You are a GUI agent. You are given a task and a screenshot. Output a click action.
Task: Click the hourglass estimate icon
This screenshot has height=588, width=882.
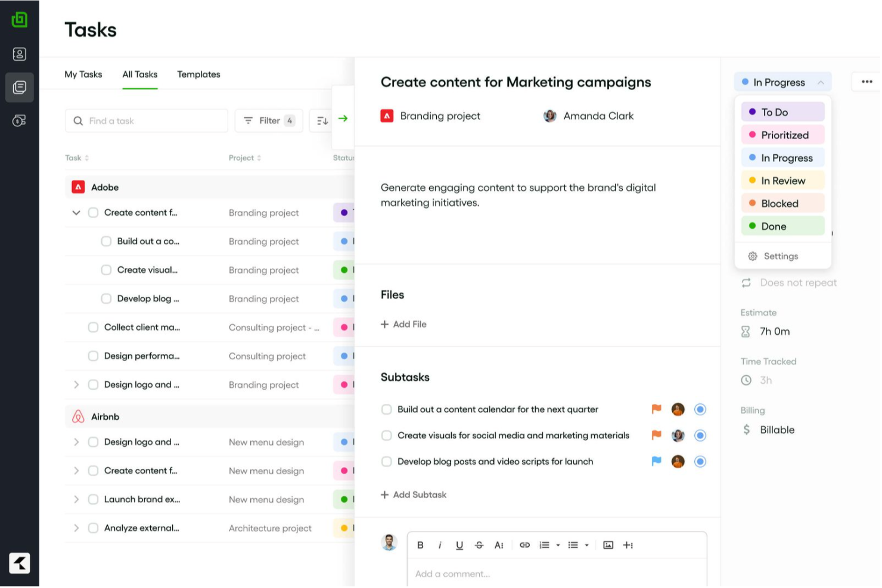coord(746,332)
